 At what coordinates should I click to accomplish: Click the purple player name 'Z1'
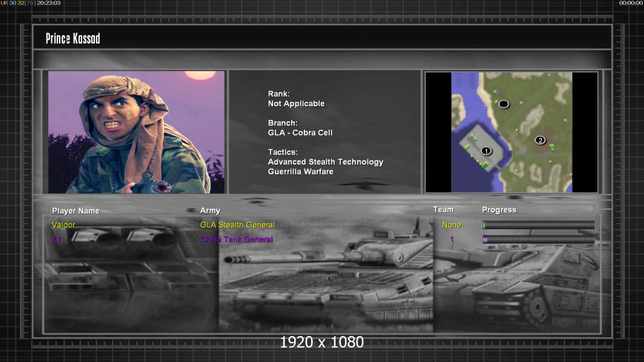click(x=57, y=240)
